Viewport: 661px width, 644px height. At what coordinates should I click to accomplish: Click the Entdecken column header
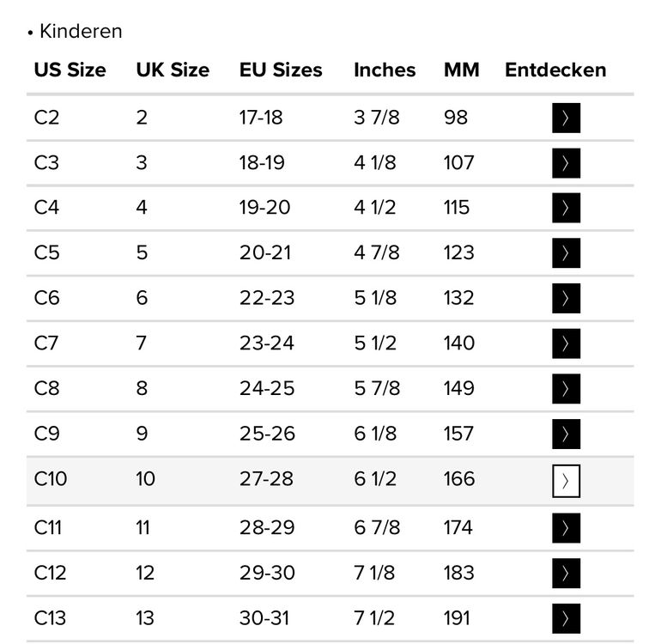555,70
